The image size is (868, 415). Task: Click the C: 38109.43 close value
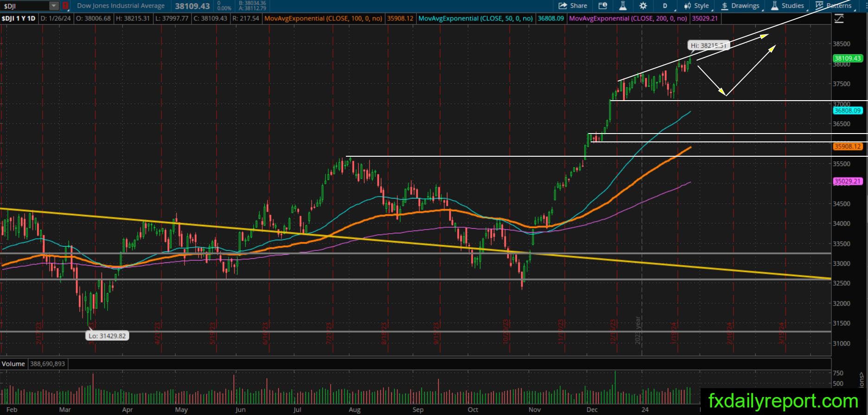[210, 19]
